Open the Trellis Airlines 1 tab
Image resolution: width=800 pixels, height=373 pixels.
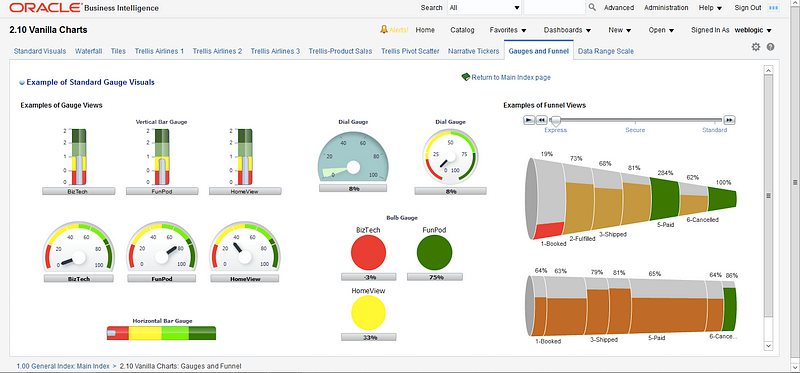point(159,51)
